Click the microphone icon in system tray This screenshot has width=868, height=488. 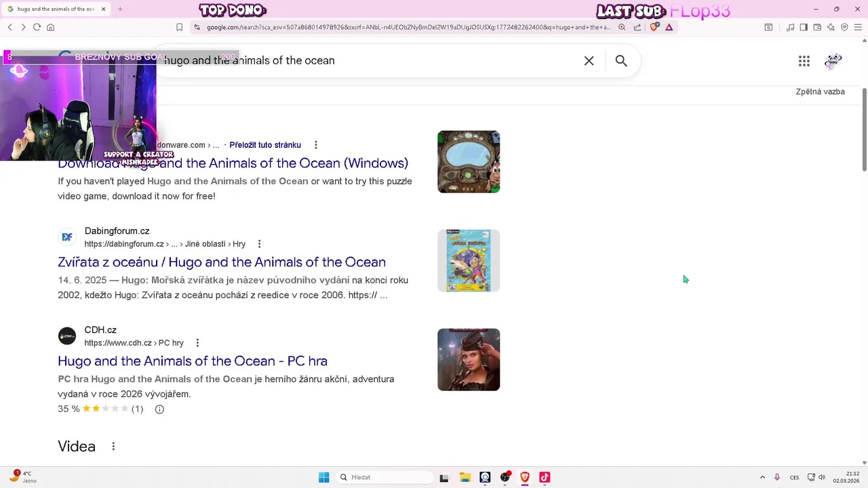coord(777,477)
